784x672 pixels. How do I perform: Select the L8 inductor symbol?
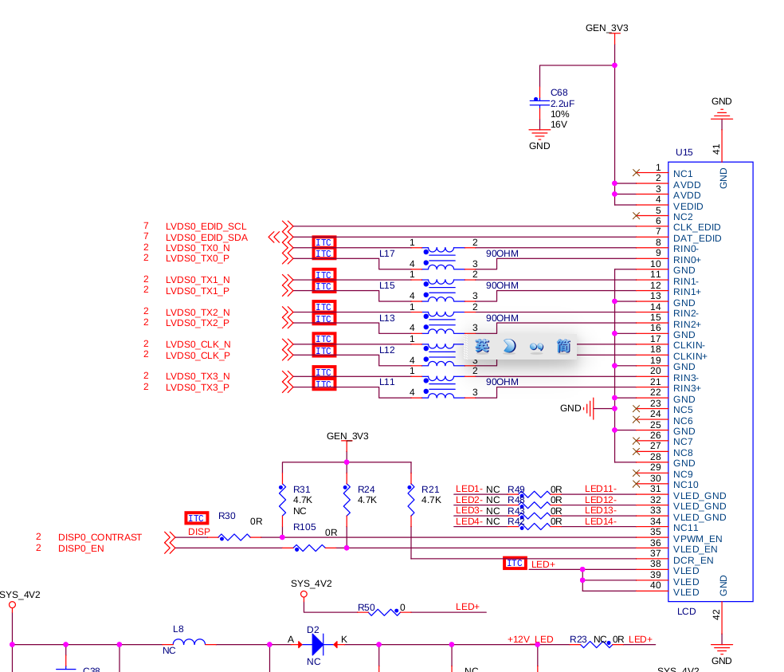pos(189,642)
